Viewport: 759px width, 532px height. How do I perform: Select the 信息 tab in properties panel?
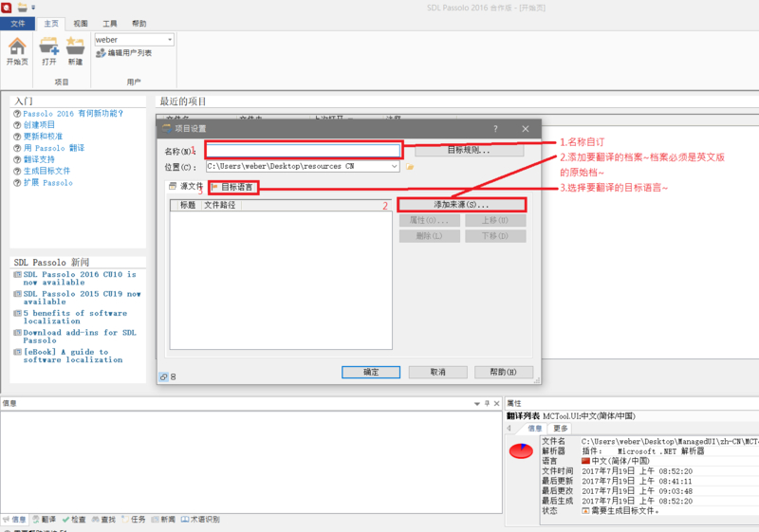point(534,428)
